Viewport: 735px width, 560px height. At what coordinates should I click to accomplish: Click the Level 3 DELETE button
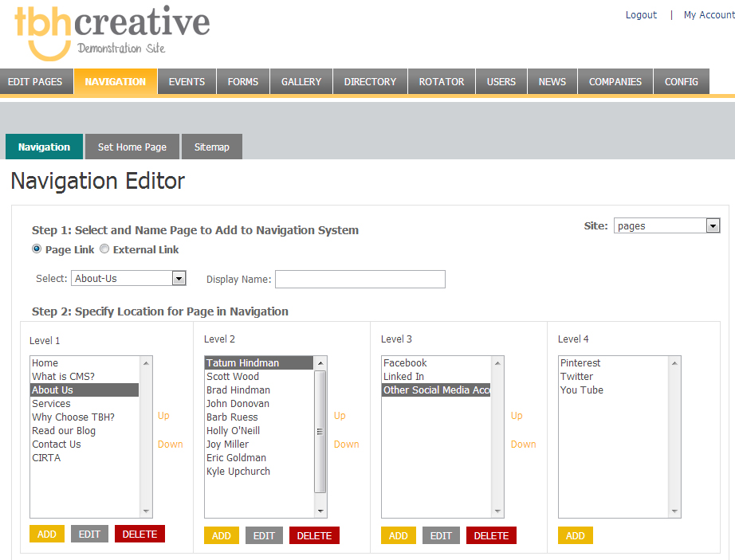pos(491,536)
